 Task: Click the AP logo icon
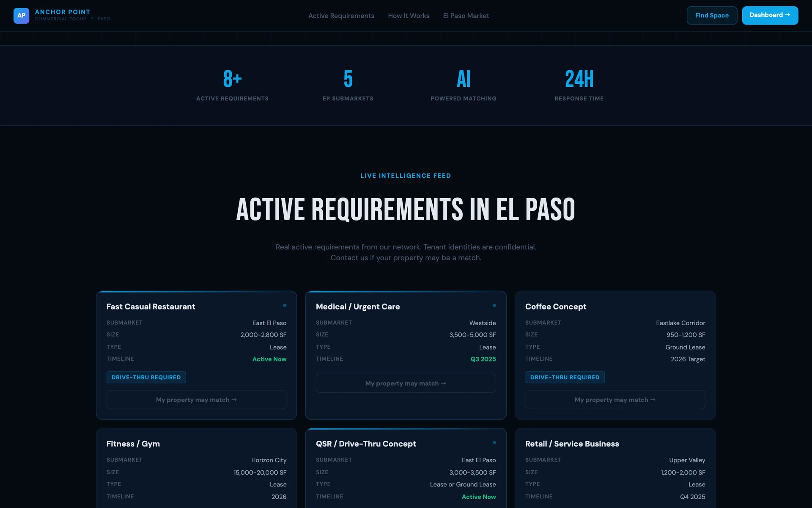point(21,16)
